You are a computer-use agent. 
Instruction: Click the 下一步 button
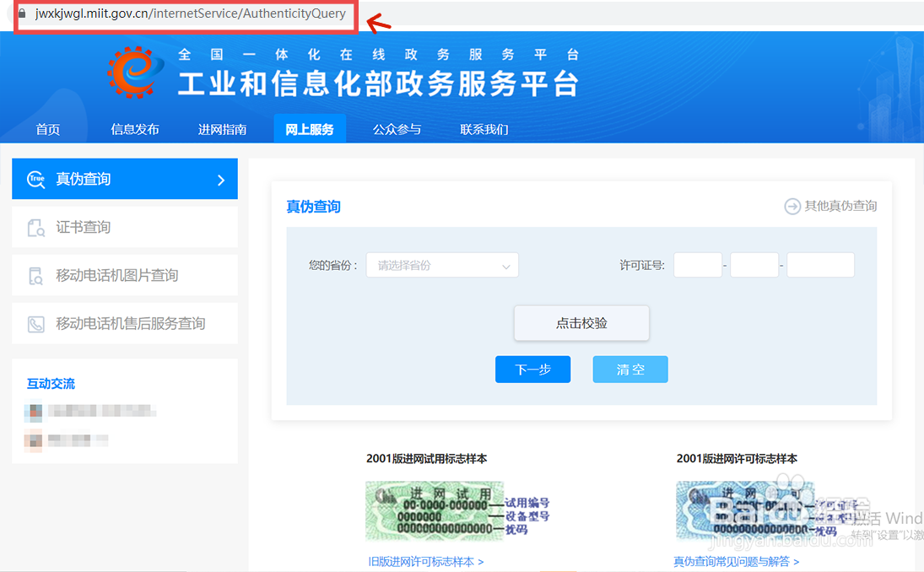pyautogui.click(x=532, y=370)
